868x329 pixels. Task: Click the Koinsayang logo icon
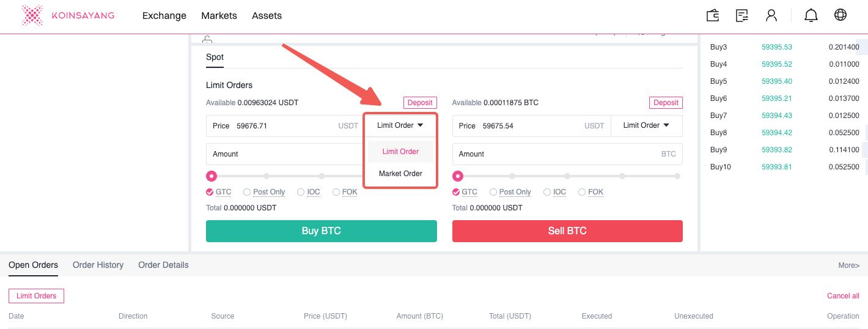pos(32,15)
